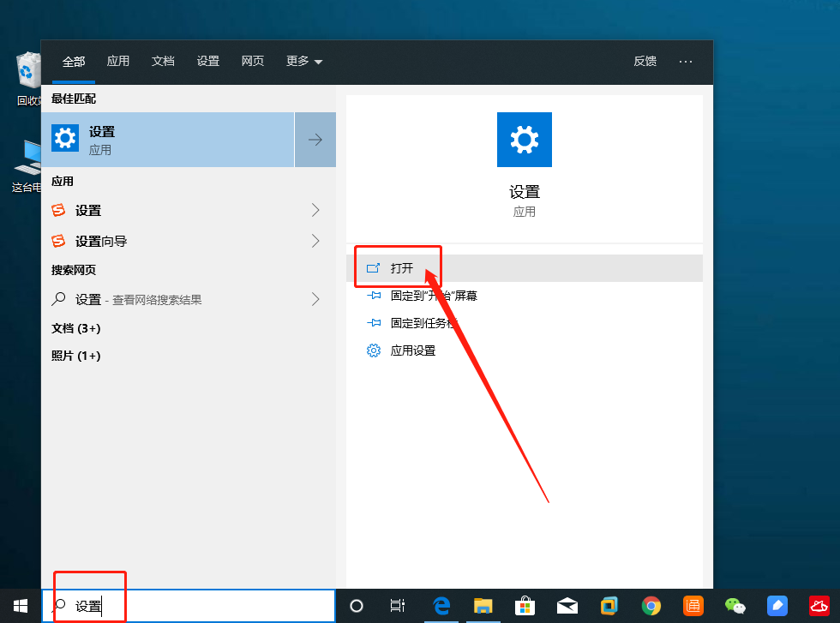
Task: Launch Google Chrome from the taskbar
Action: [651, 606]
